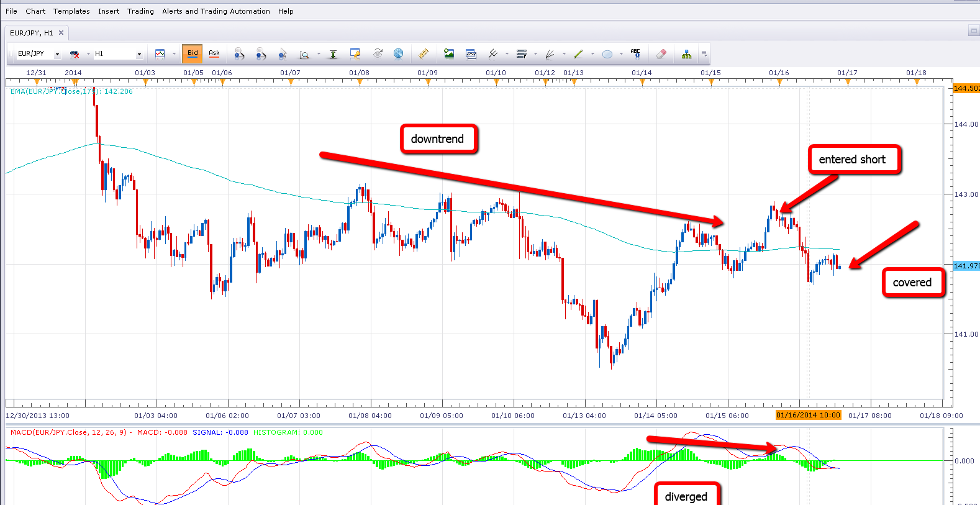Click the orange marker under date 01/17
This screenshot has width=980, height=505.
pyautogui.click(x=848, y=82)
